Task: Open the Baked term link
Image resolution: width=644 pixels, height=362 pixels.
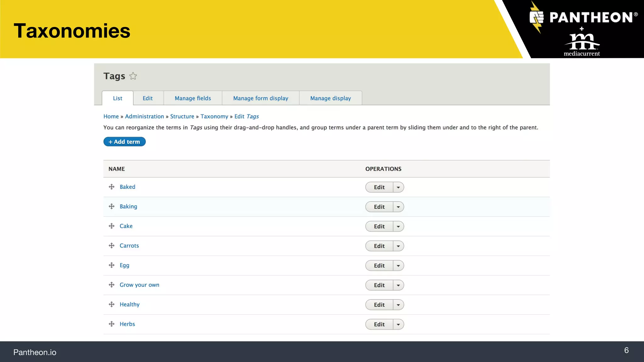Action: pos(127,187)
